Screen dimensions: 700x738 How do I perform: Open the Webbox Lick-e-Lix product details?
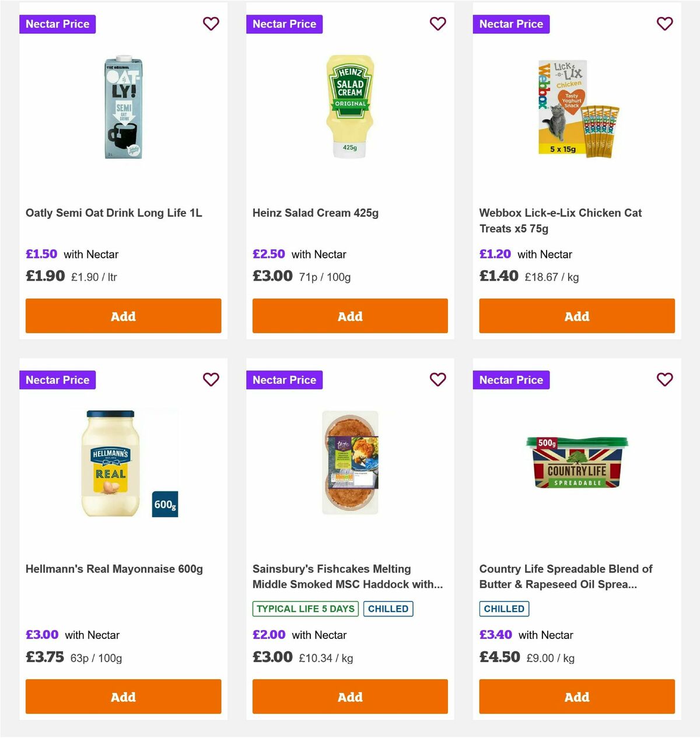coord(560,221)
